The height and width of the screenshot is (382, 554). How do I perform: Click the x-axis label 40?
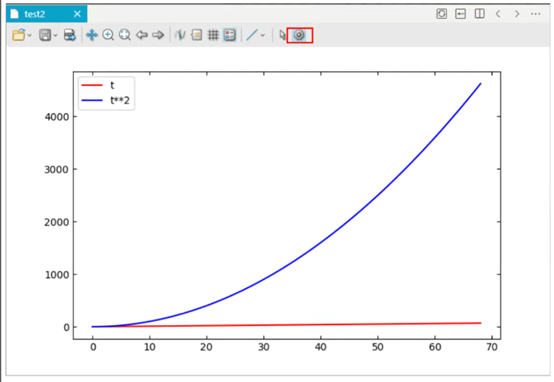pos(320,347)
